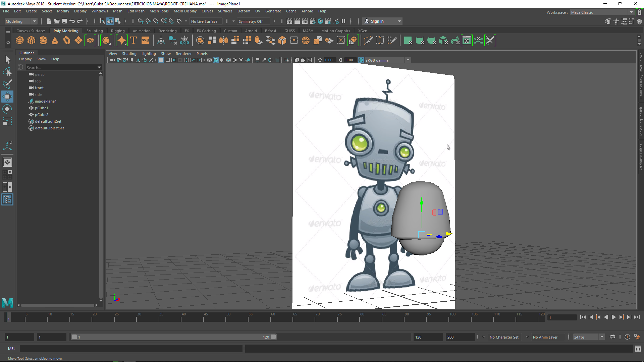Screen dimensions: 644x362
Task: Create a polygon cone from the shelf
Action: [55, 41]
